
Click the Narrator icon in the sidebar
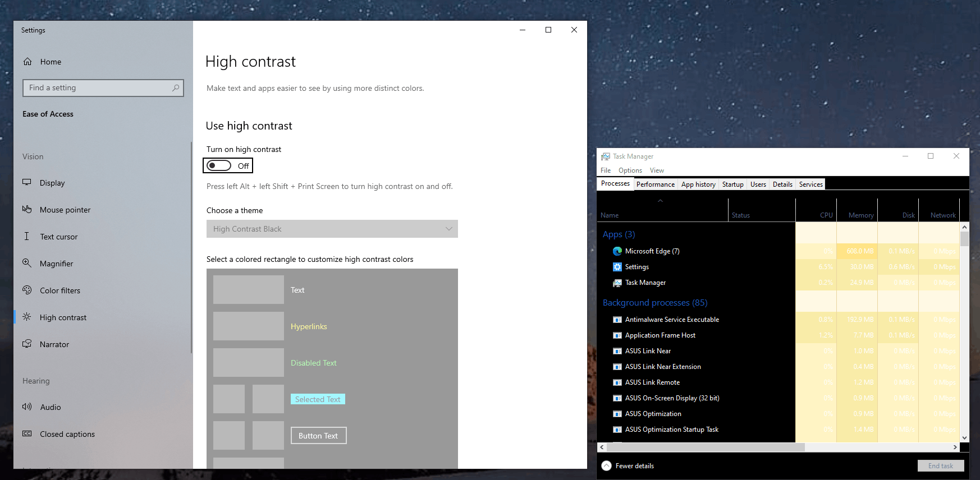coord(27,344)
